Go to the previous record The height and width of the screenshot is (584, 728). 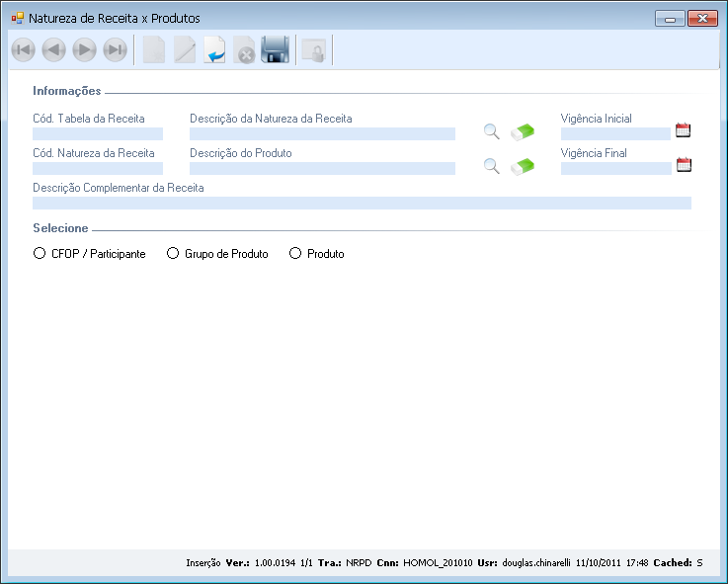point(54,49)
